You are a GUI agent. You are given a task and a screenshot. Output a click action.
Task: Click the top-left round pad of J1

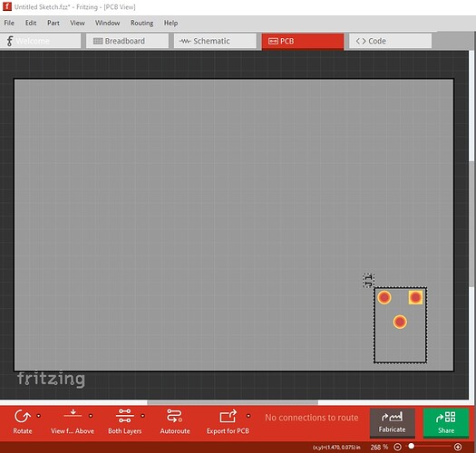384,297
